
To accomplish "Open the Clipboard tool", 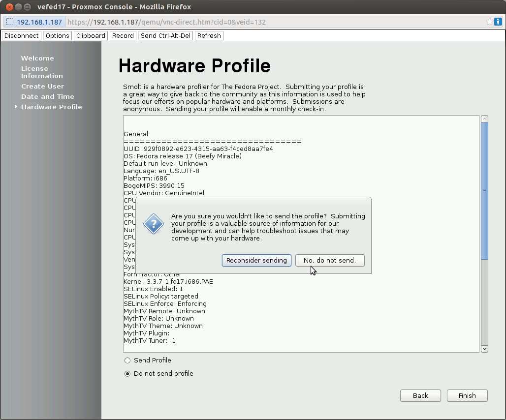I will 91,35.
